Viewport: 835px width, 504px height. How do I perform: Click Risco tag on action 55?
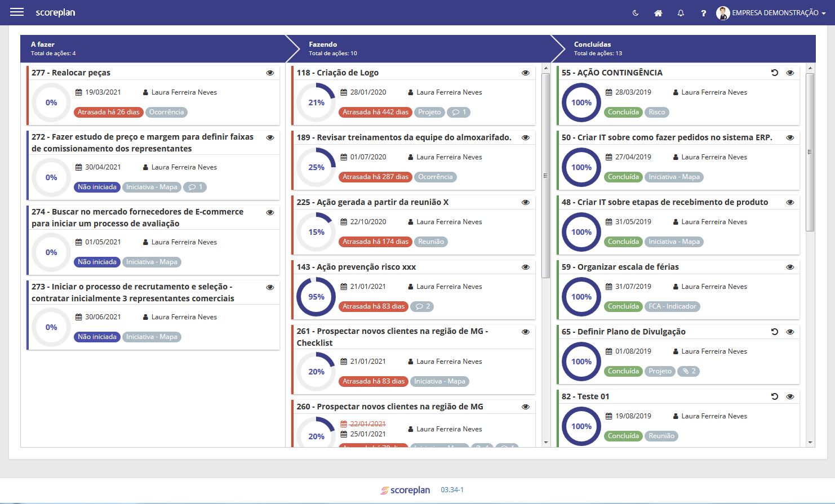pyautogui.click(x=657, y=112)
